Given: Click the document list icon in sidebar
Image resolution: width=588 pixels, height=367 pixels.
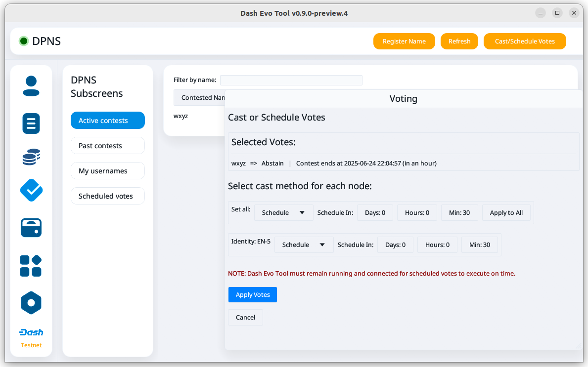Looking at the screenshot, I should point(31,123).
